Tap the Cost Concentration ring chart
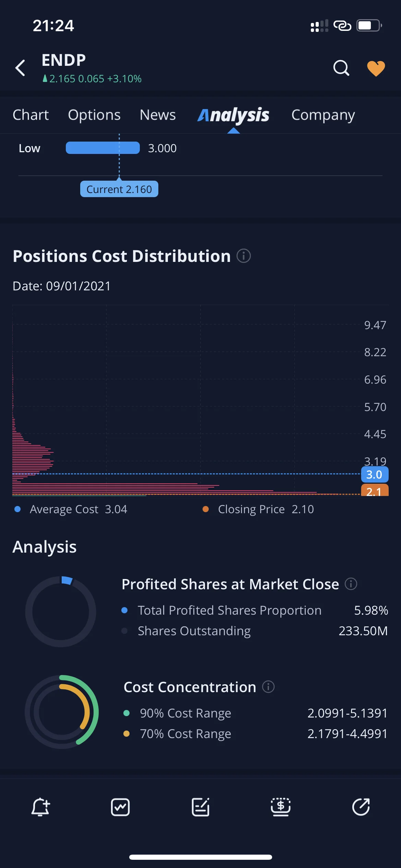Screen dimensions: 401x868 62,712
